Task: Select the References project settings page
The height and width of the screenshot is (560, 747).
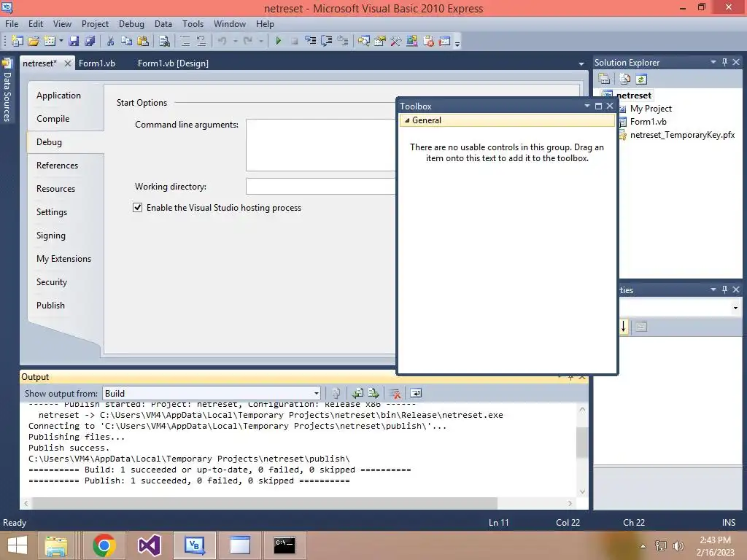Action: (x=57, y=166)
